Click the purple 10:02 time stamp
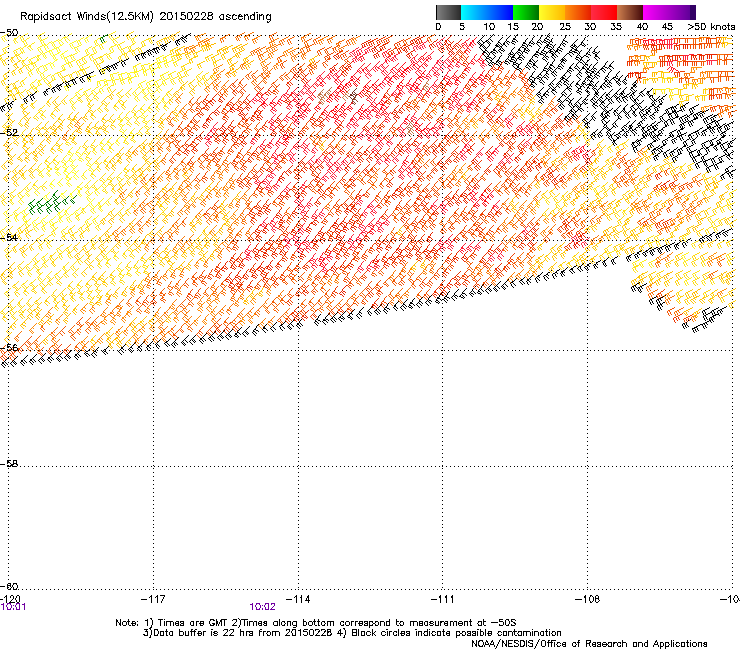 (x=262, y=607)
